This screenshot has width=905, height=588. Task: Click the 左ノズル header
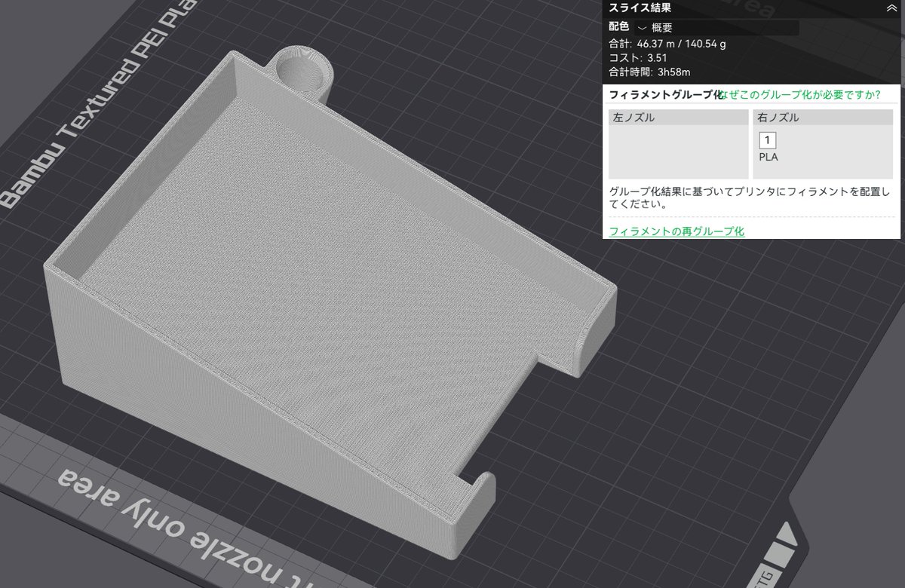point(679,118)
